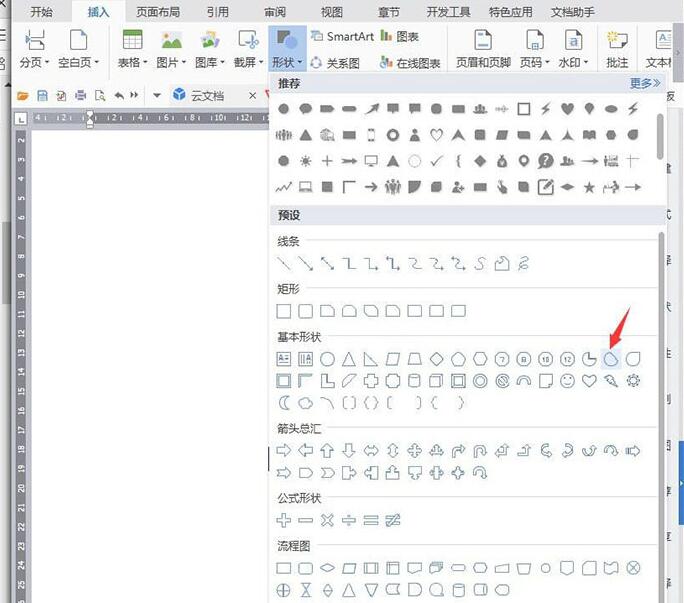
Task: Select the decision diamond in 流程图
Action: pyautogui.click(x=327, y=568)
